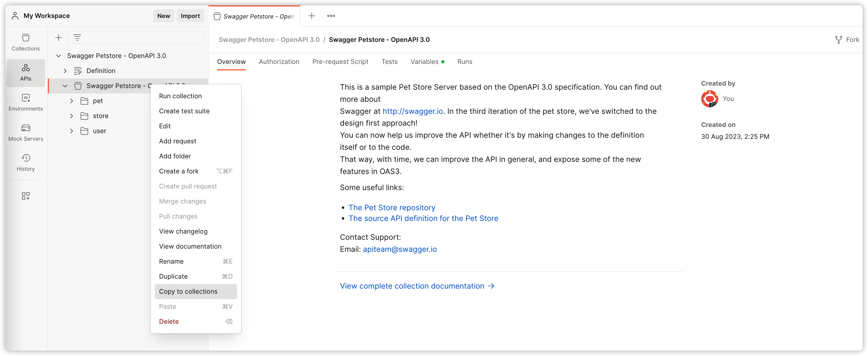
Task: Select the Fork icon top right
Action: tap(839, 40)
